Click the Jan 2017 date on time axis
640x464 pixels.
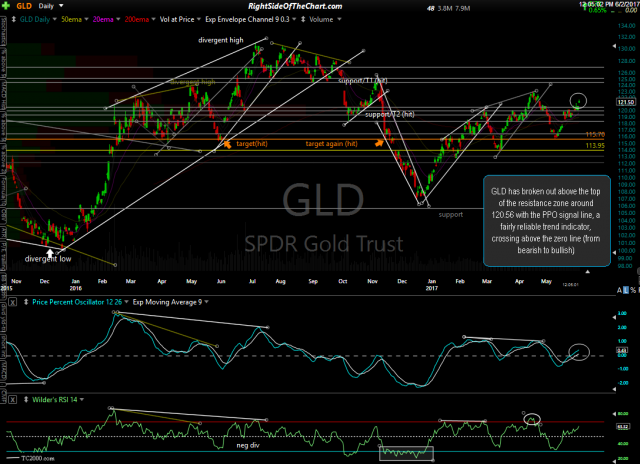point(431,284)
